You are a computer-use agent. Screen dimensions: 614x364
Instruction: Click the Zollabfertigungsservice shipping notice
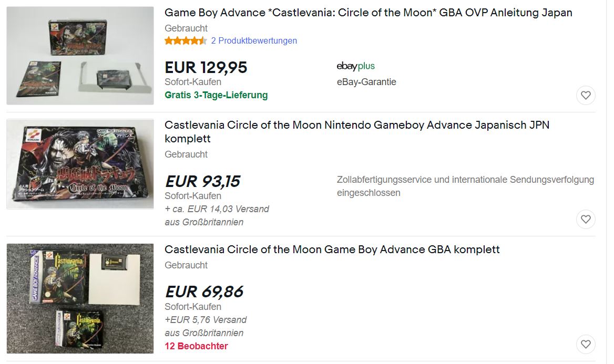(x=466, y=186)
